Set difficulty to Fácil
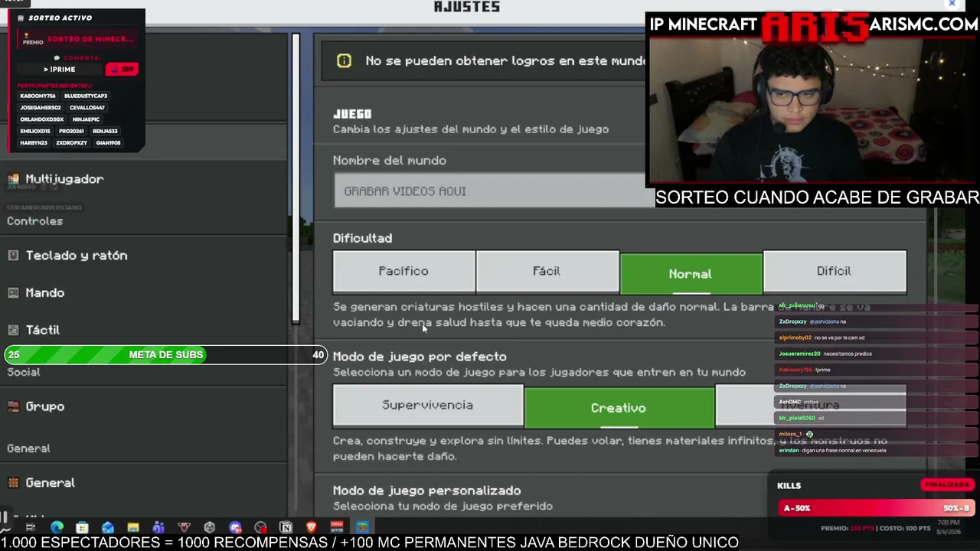Viewport: 980px width, 551px height. [547, 272]
